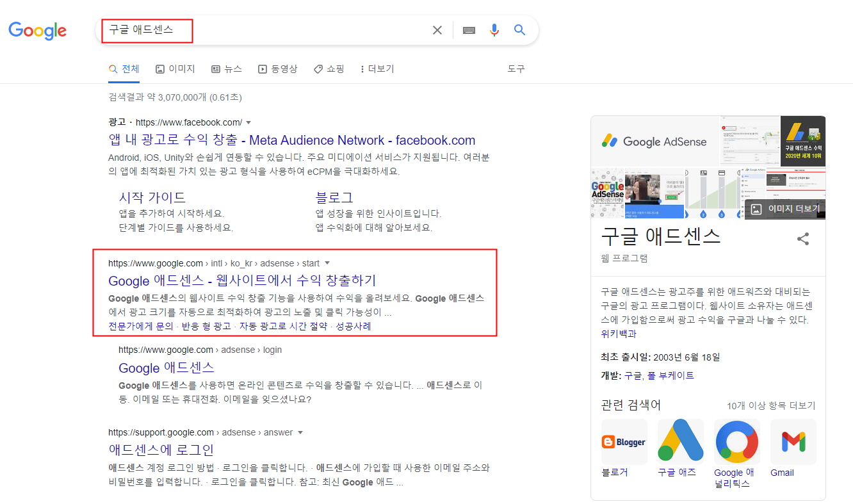Viewport: 853px width, 504px height.
Task: Open 구글 애즈 related search icon
Action: (x=680, y=441)
